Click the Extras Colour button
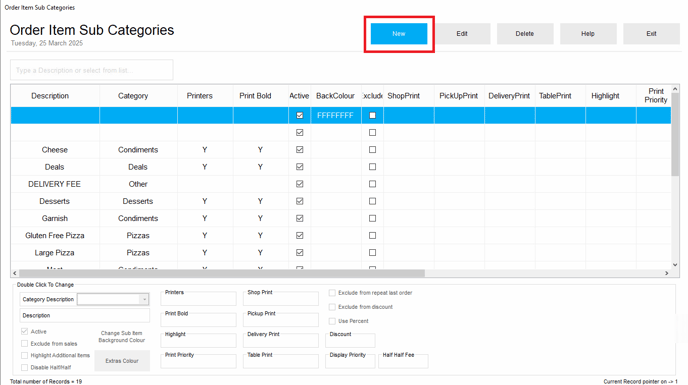688x385 pixels. point(122,360)
